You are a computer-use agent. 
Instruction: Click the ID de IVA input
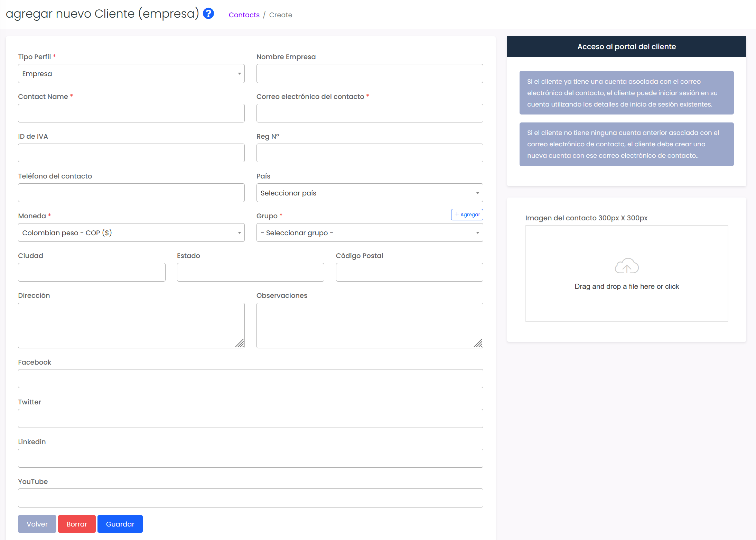[x=131, y=153]
